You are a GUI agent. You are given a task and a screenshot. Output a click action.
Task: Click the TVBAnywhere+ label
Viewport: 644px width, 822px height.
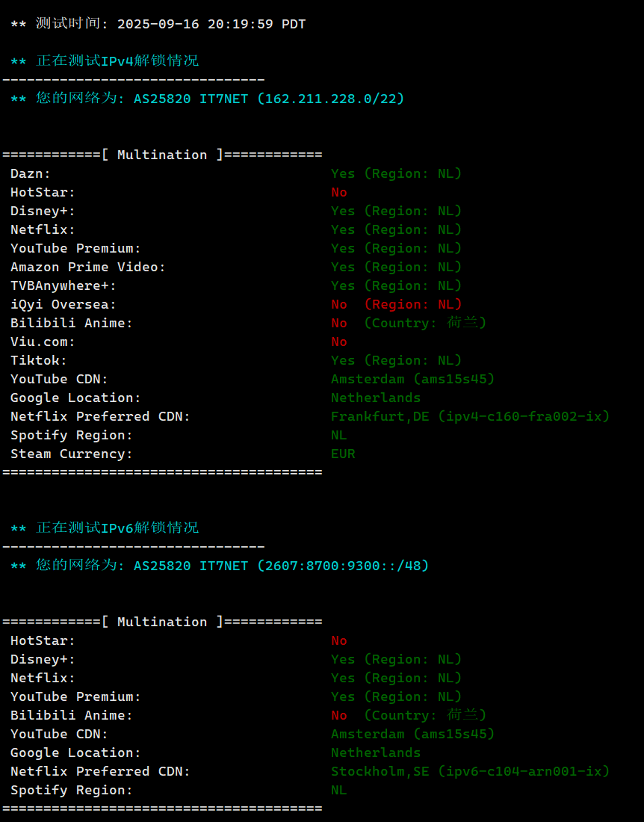click(x=64, y=285)
